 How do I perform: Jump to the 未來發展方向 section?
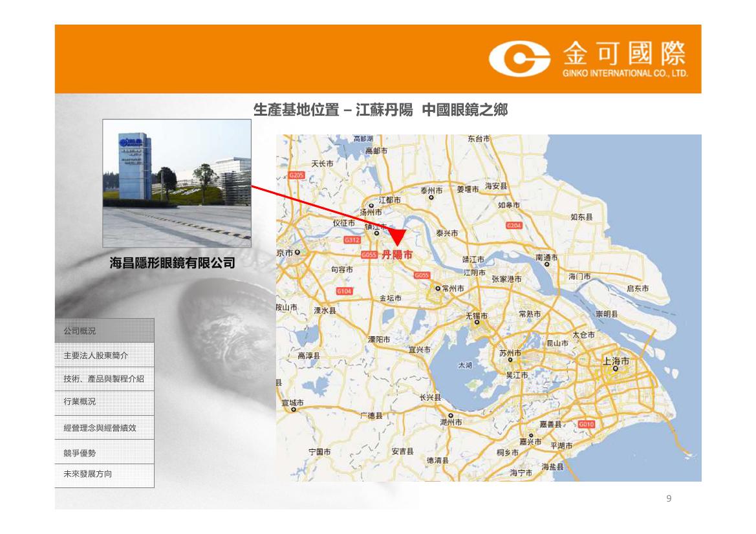(105, 475)
